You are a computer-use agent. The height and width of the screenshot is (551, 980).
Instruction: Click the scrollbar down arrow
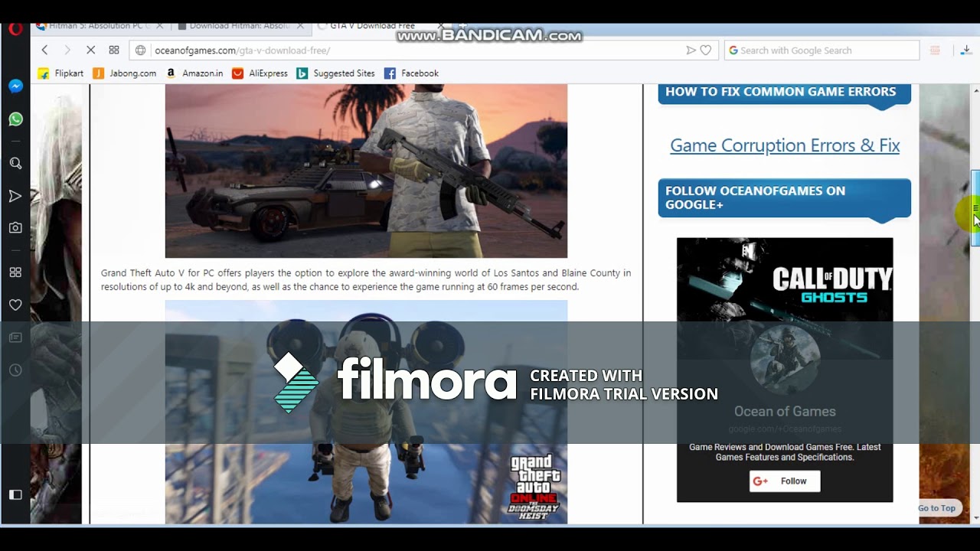[975, 519]
